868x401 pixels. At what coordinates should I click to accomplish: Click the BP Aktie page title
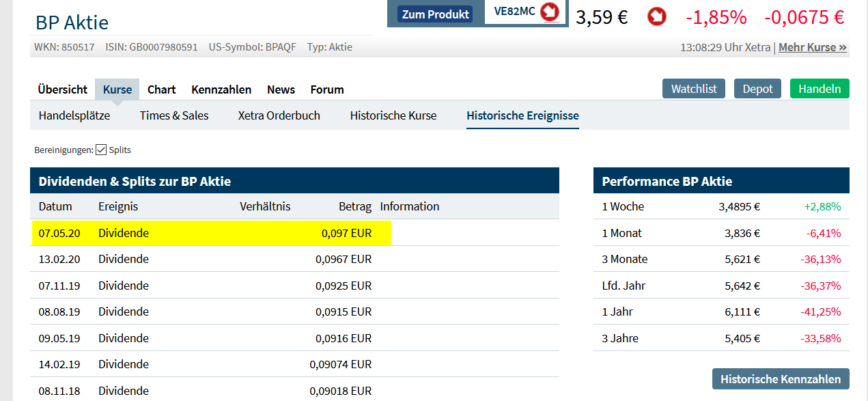coord(72,22)
